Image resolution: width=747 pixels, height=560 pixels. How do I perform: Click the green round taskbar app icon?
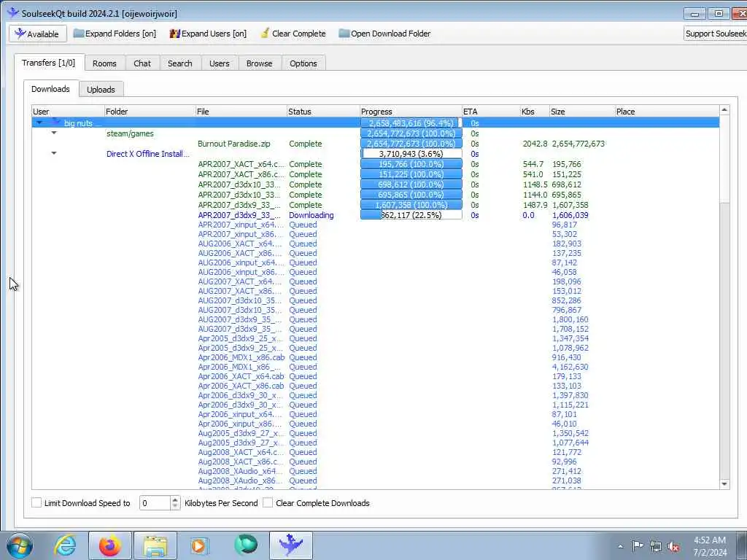(246, 545)
